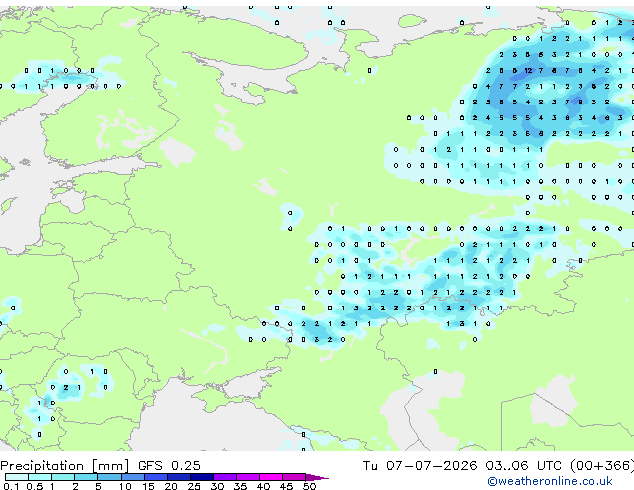Click the 'Precipitation [mm]' title text
This screenshot has height=490, width=634.
65,466
